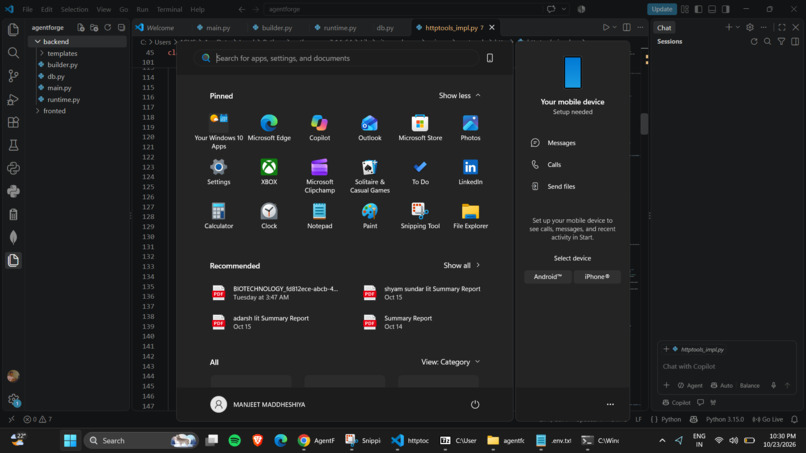Open Settings from pinned apps
Image resolution: width=806 pixels, height=453 pixels.
click(x=218, y=172)
